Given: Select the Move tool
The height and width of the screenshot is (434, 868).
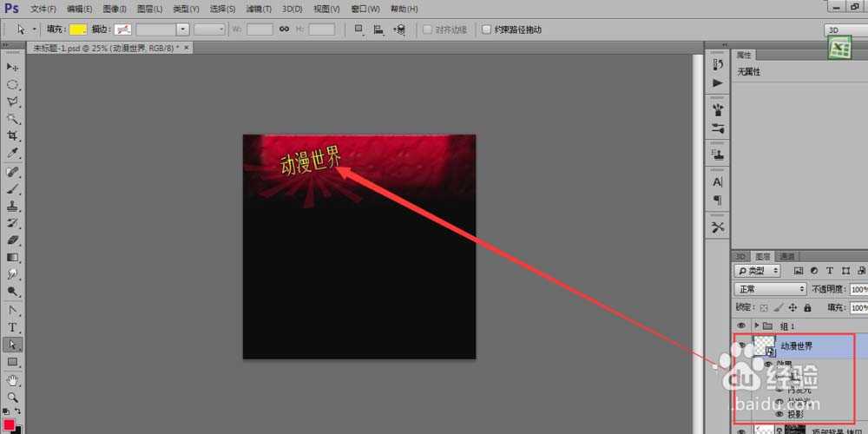Looking at the screenshot, I should tap(13, 67).
